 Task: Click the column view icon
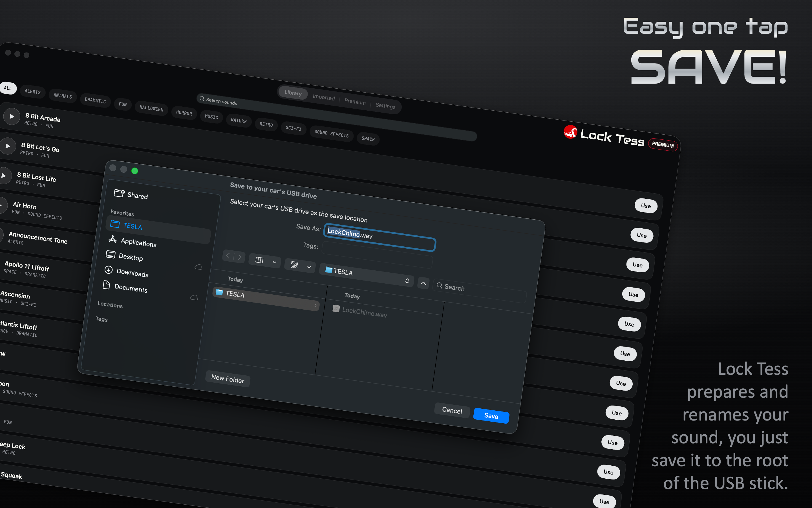point(259,260)
